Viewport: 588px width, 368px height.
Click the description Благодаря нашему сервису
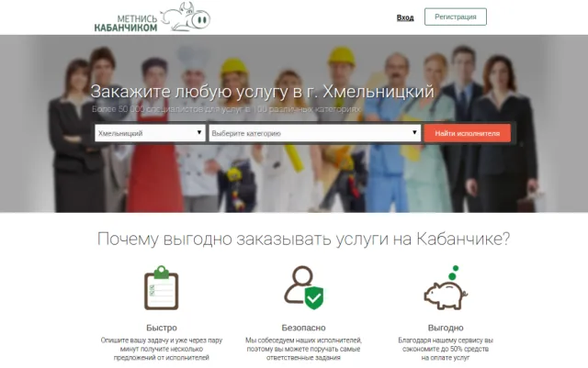tap(446, 349)
